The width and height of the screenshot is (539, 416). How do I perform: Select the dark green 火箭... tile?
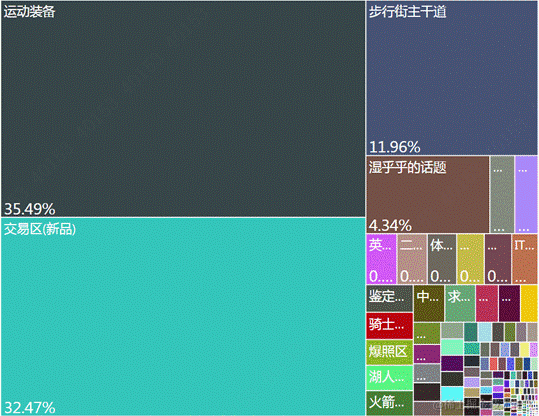389,403
